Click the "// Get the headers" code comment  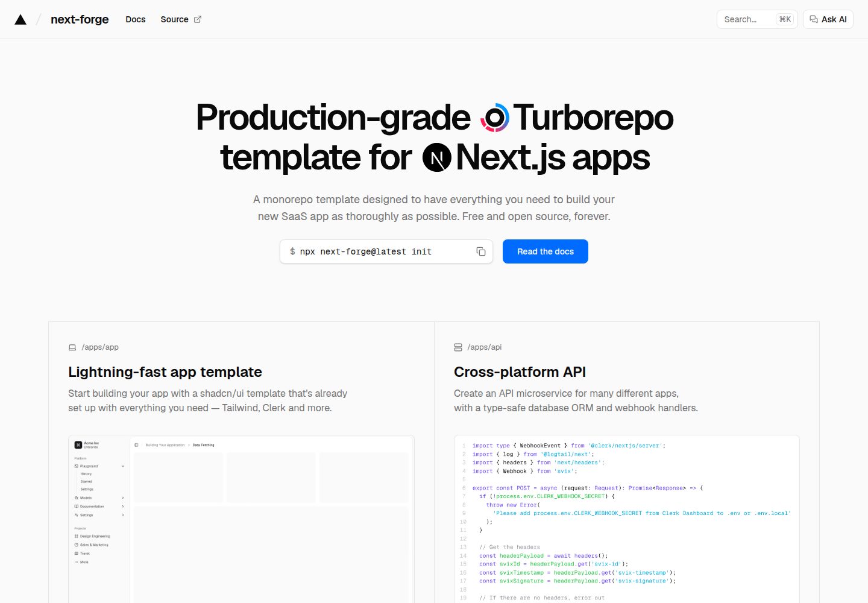(x=510, y=548)
